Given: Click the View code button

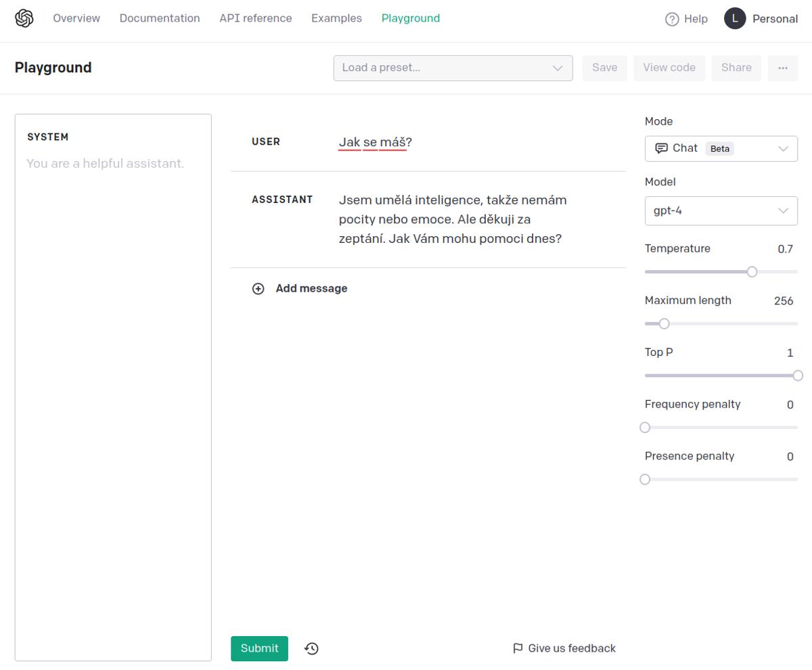Looking at the screenshot, I should coord(669,68).
